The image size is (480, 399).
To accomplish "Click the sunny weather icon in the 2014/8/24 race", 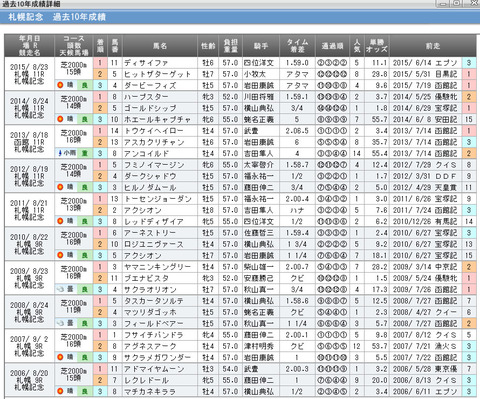I will pos(60,119).
